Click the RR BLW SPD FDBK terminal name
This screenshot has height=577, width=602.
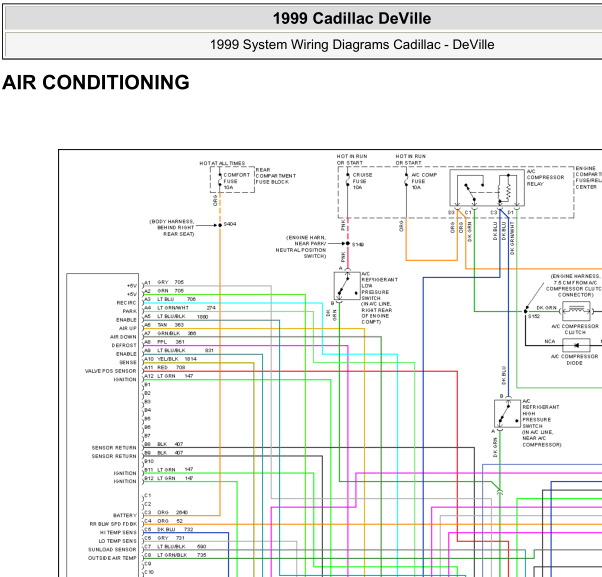point(113,524)
